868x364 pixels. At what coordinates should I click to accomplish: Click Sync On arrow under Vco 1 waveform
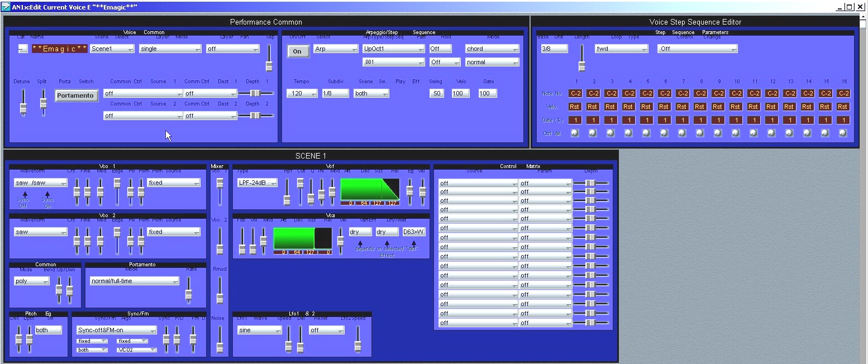[47, 195]
